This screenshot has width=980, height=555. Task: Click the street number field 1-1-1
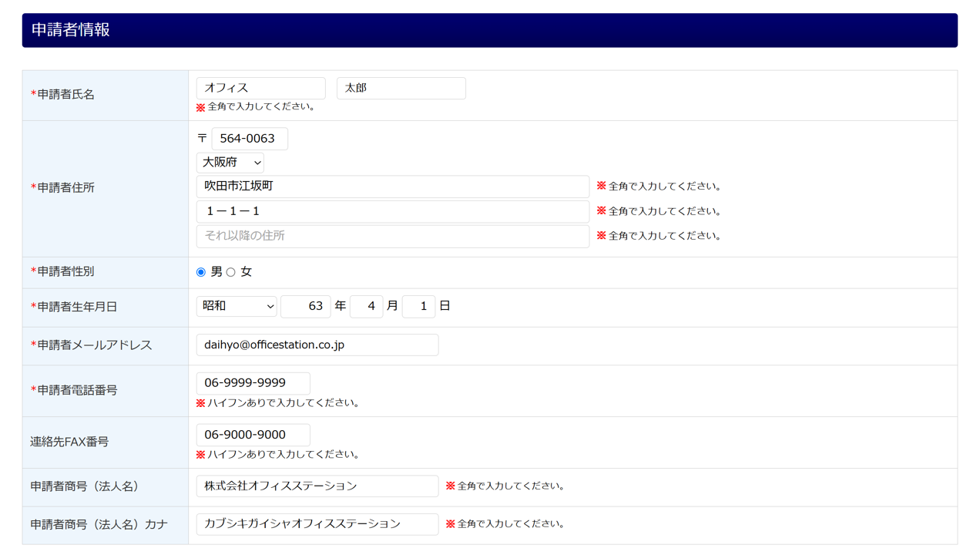tap(392, 211)
